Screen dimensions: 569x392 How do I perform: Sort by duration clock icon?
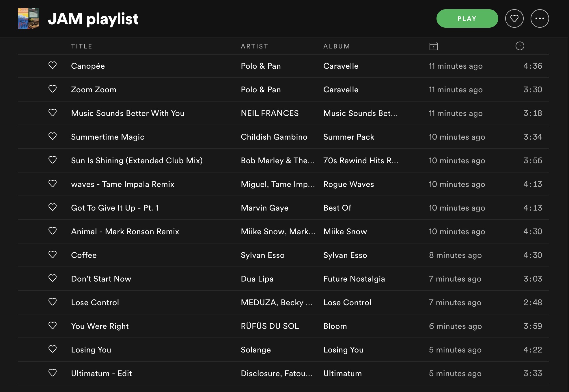520,46
